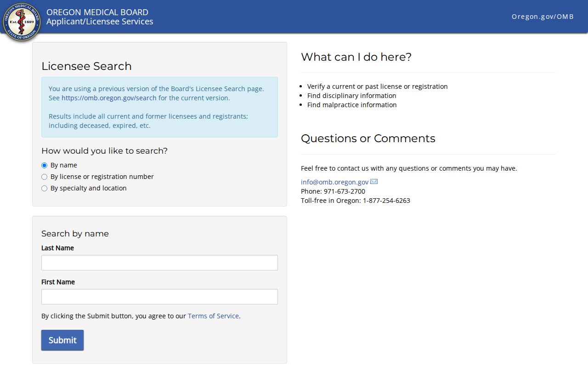This screenshot has height=368, width=588.
Task: Select the By name radio button
Action: [44, 165]
